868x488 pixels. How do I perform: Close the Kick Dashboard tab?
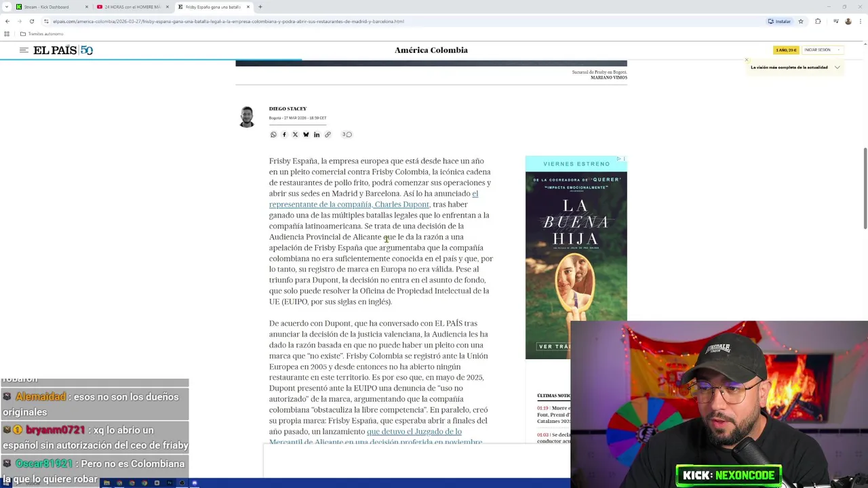86,7
